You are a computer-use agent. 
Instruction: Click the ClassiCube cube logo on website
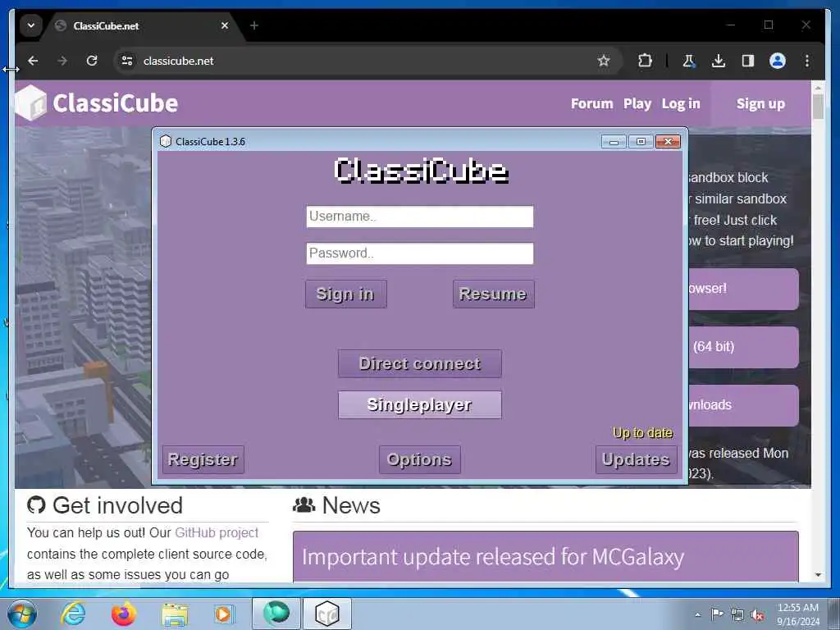(31, 103)
